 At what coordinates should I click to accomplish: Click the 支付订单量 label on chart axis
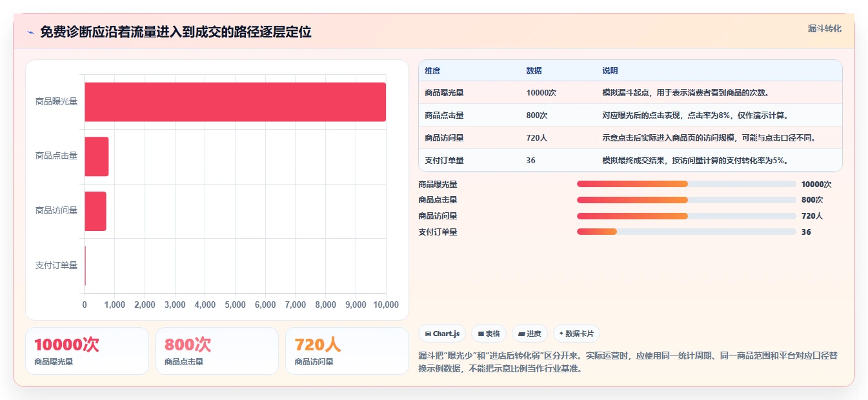pyautogui.click(x=56, y=265)
